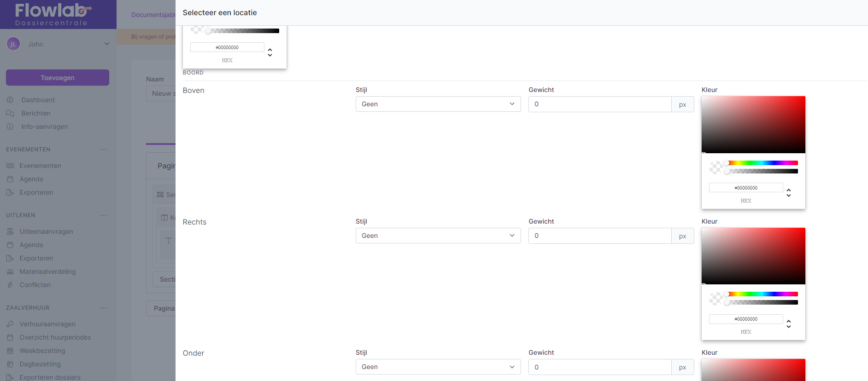This screenshot has width=868, height=381.
Task: Open the Stijl dropdown for Rechts
Action: [438, 236]
